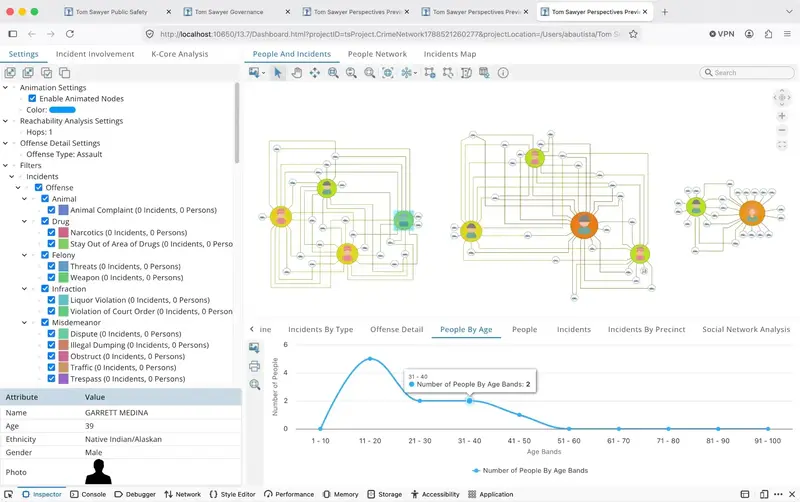Collapse the Incidents tree node

tap(12, 177)
